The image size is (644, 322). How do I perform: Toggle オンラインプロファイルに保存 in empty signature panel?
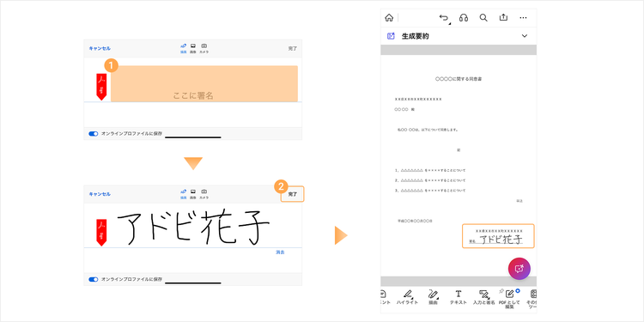94,134
